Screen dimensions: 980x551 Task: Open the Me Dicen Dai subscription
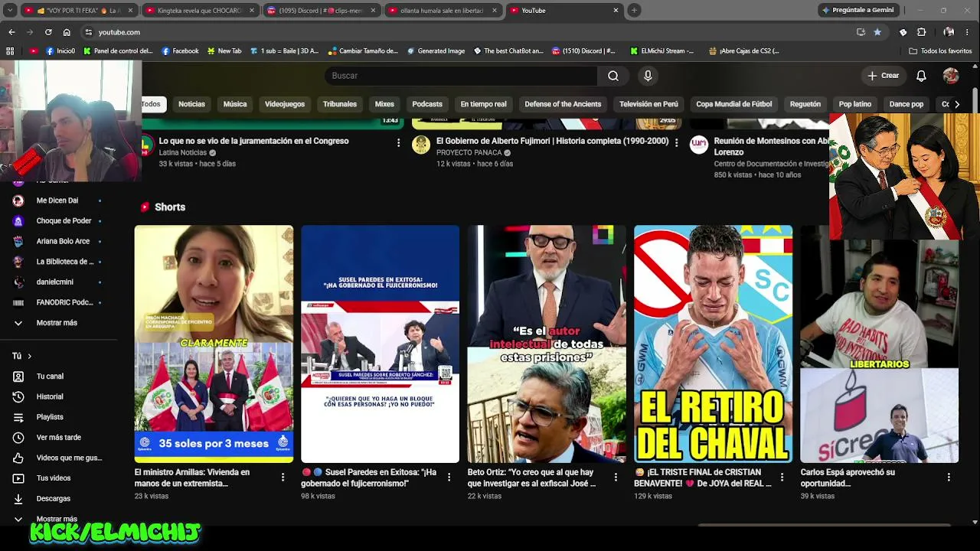point(57,201)
